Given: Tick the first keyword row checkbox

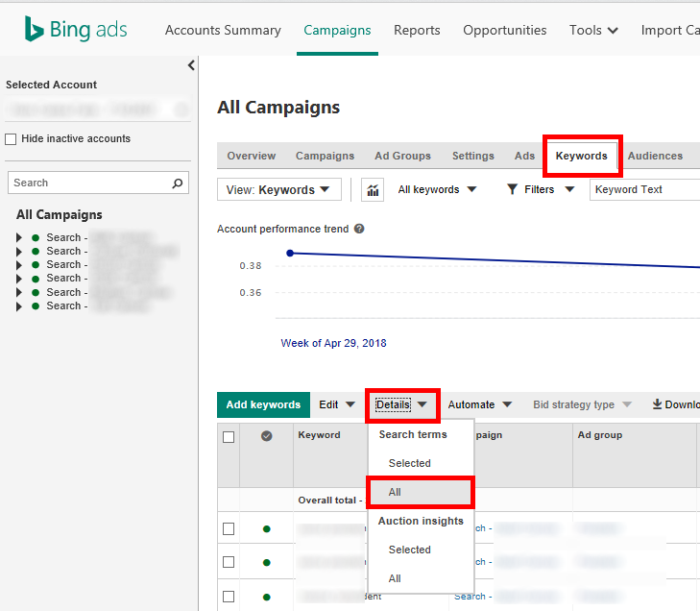Looking at the screenshot, I should pos(229,528).
